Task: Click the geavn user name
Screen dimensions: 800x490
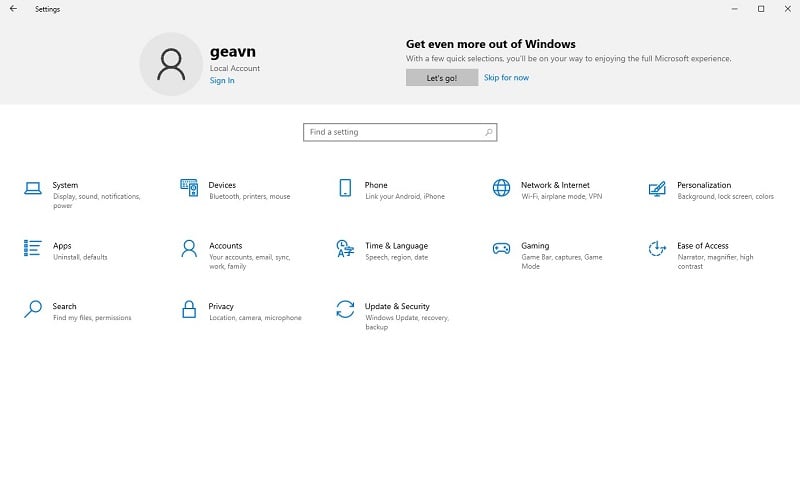Action: (233, 52)
